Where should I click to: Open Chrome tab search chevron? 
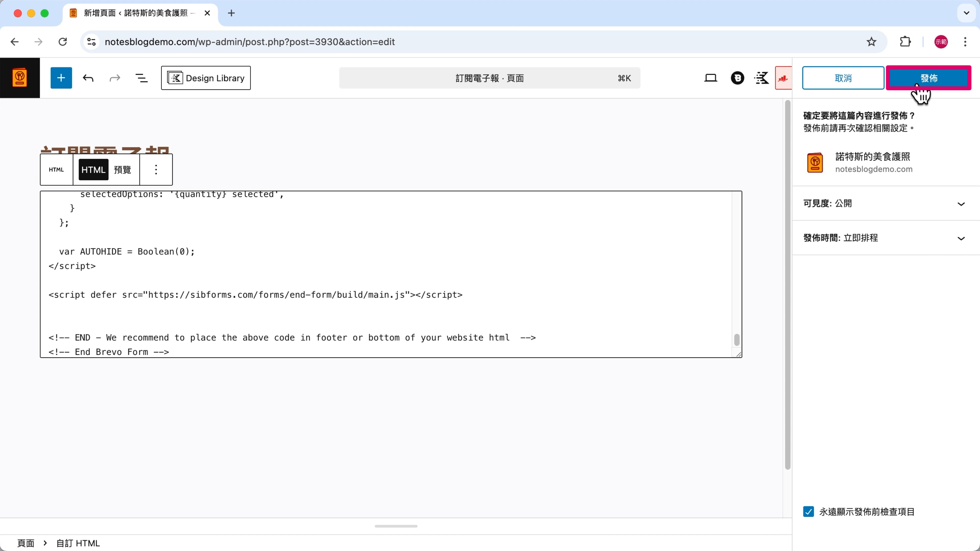[x=966, y=13]
